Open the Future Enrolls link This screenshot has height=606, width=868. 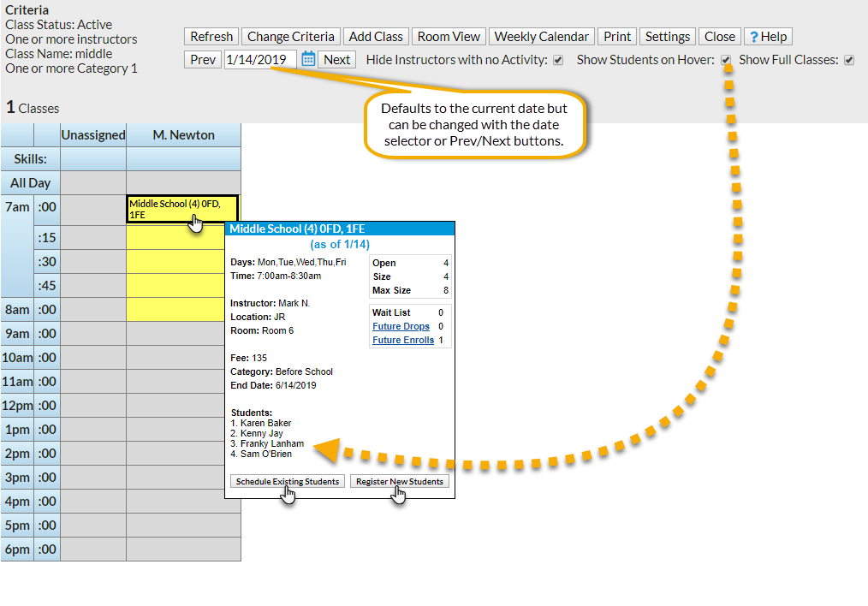click(403, 341)
